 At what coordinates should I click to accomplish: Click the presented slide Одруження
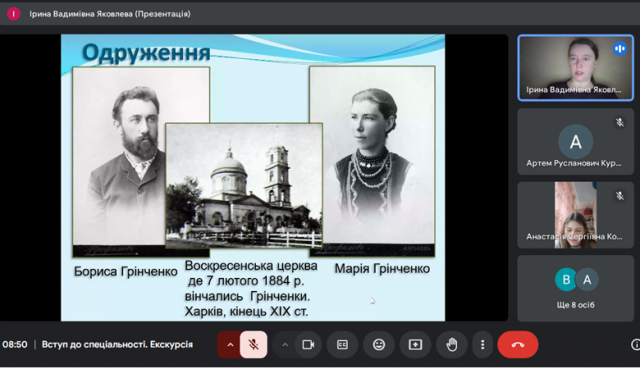click(253, 178)
